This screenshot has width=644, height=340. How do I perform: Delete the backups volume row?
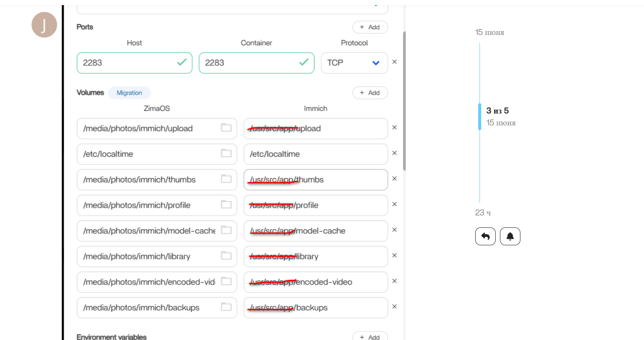coord(394,307)
